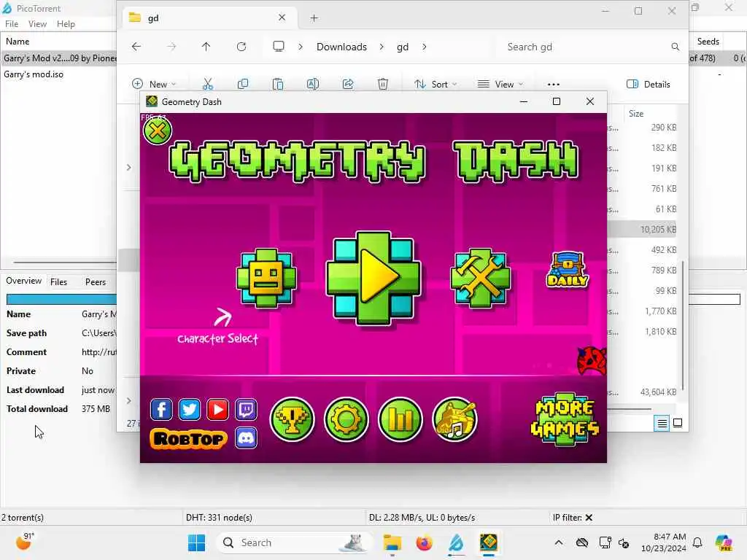Open PicoTorrent File menu
The image size is (747, 560).
[x=12, y=24]
